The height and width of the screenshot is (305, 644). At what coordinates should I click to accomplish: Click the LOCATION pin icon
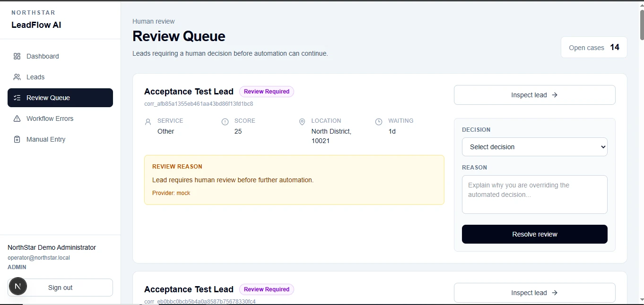302,122
